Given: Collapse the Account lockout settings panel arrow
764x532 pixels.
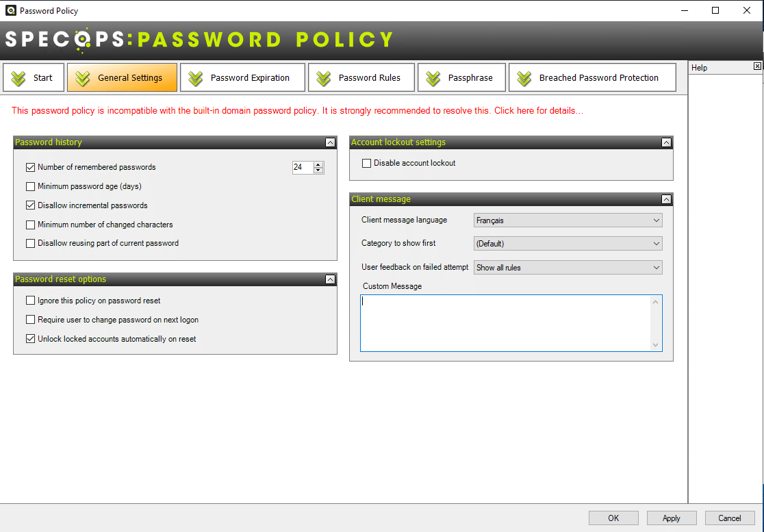Looking at the screenshot, I should (666, 142).
